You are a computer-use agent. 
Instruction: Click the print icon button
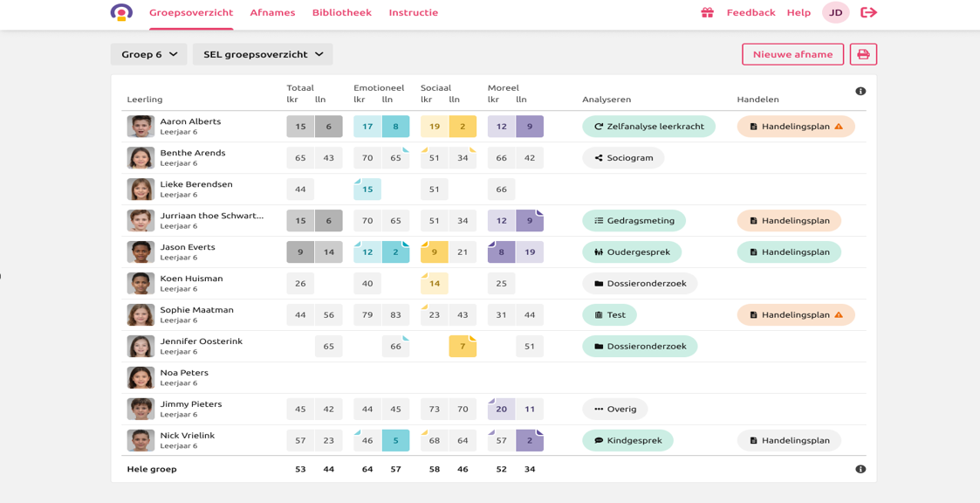click(x=863, y=54)
